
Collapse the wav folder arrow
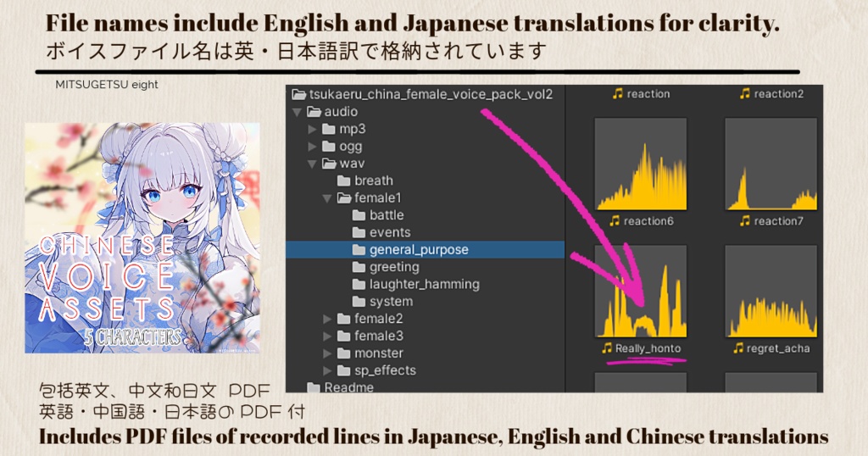pyautogui.click(x=312, y=164)
